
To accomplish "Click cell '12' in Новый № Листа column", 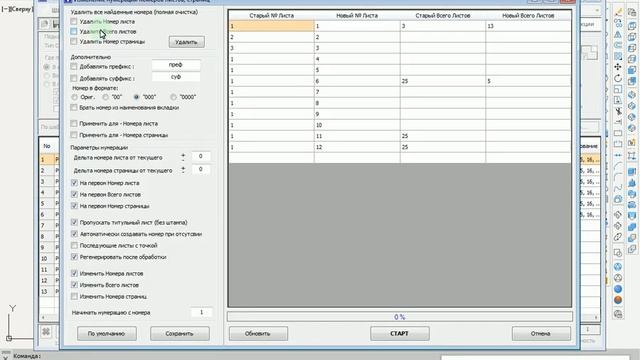I will [x=357, y=147].
